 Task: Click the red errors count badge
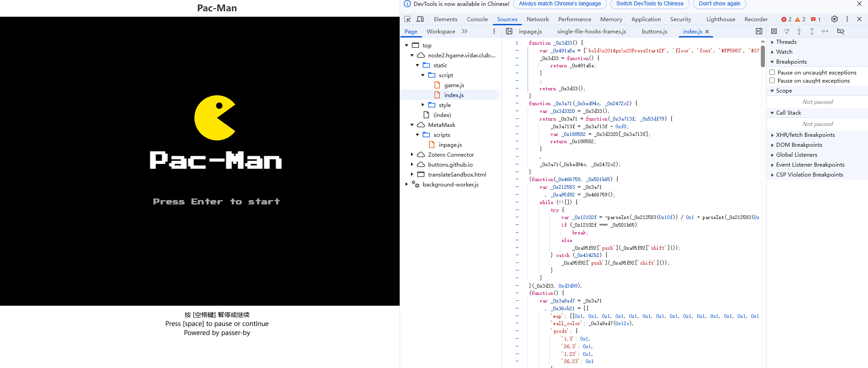click(x=786, y=19)
